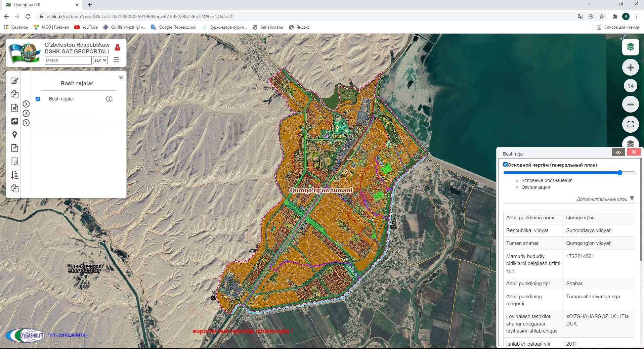644x349 pixels.
Task: Select the Surxondaryo viloyati cell
Action: (599, 230)
